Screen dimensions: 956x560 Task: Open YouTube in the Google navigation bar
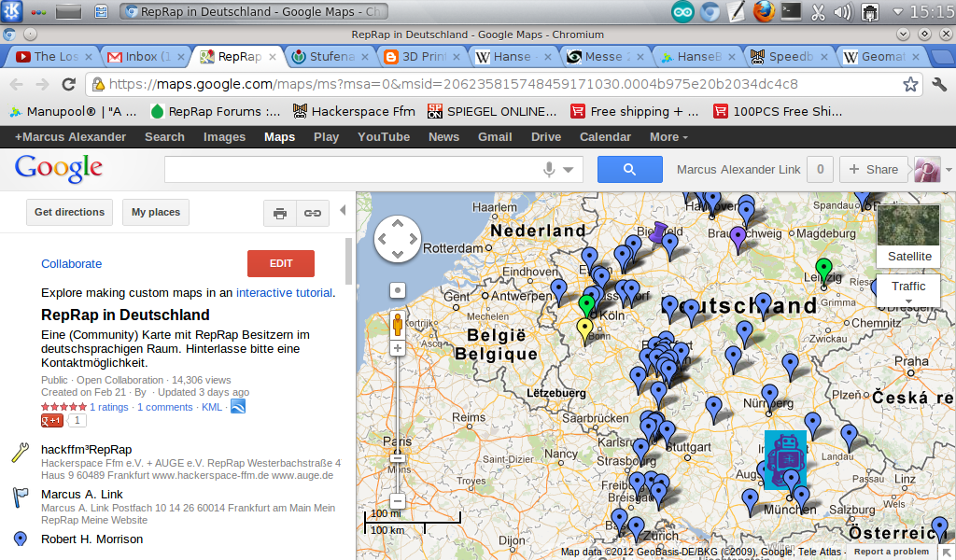384,137
